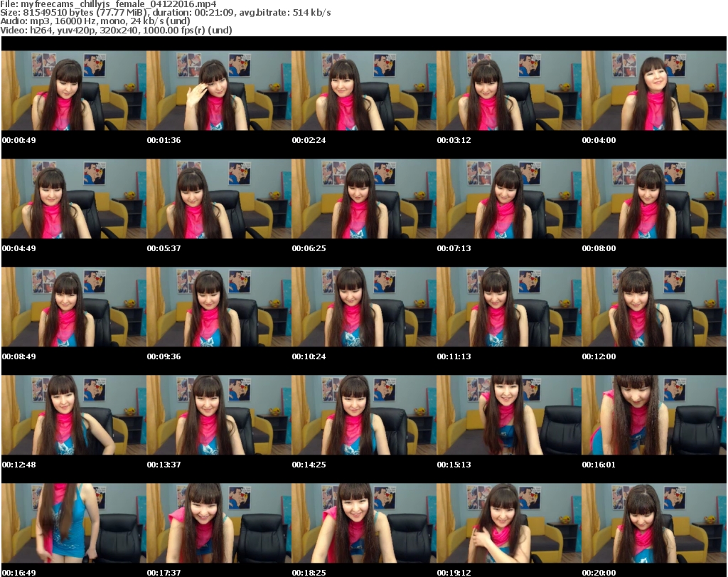
Task: Click the 'File:' name line in header
Action: [108, 4]
